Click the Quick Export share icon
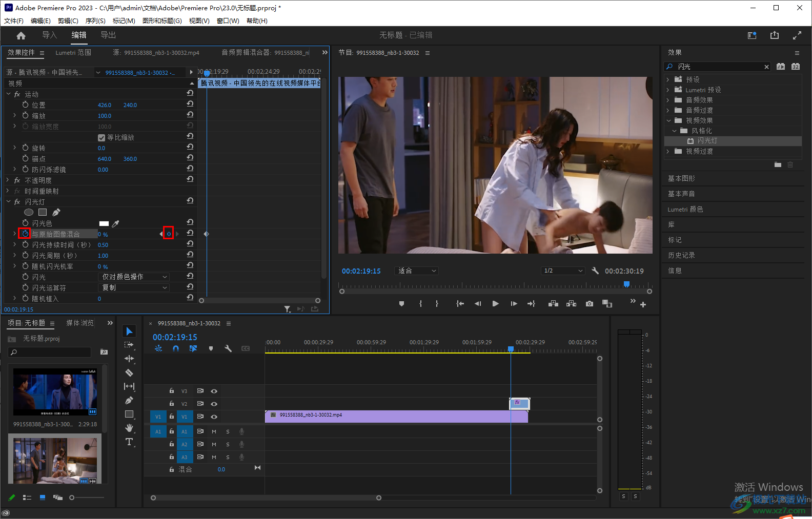 point(775,35)
